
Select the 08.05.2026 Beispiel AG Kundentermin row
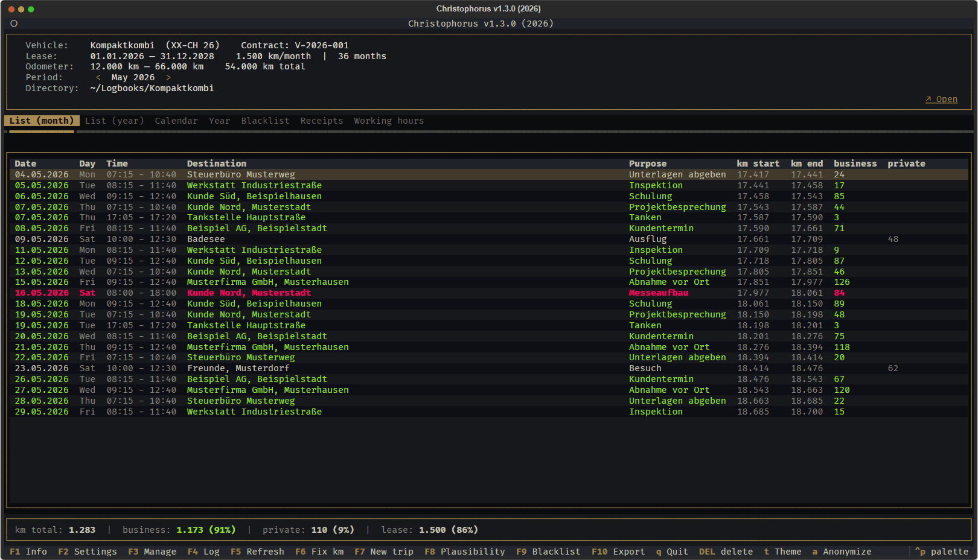[489, 228]
